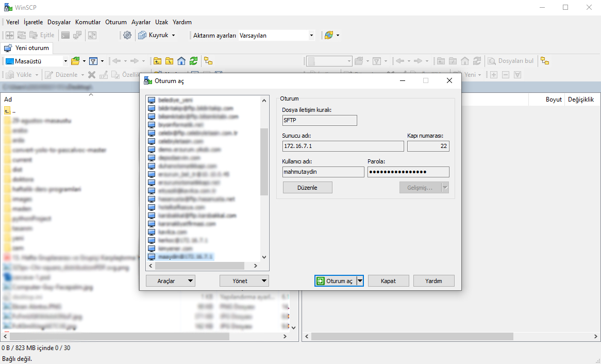Click the rename icon in the local toolbar
Image resolution: width=601 pixels, height=364 pixels.
(x=104, y=75)
